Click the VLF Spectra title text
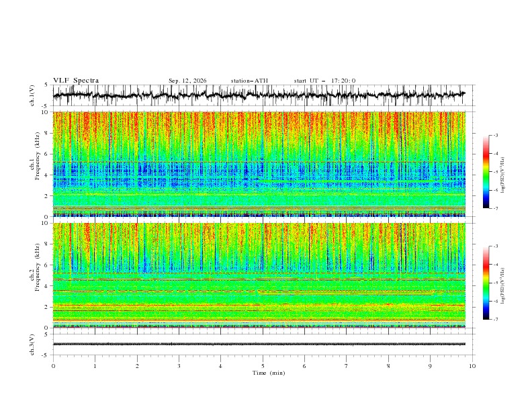Image resolution: width=532 pixels, height=411 pixels. click(x=76, y=81)
